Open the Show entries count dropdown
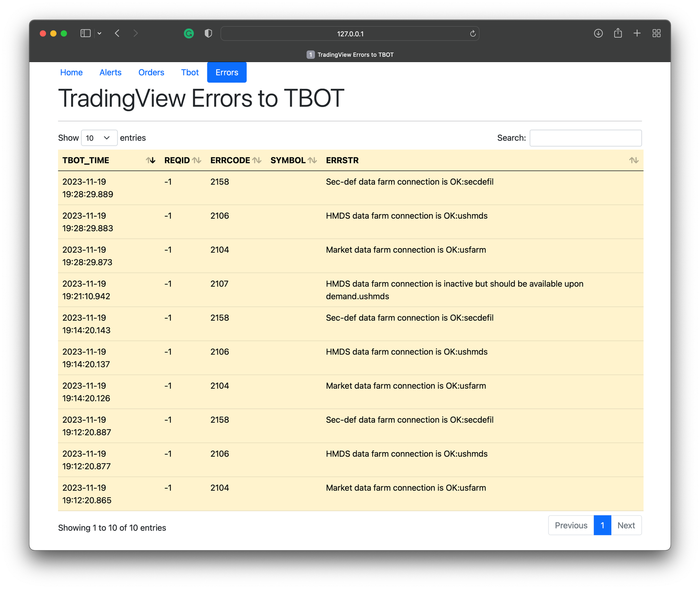This screenshot has height=589, width=700. (99, 138)
